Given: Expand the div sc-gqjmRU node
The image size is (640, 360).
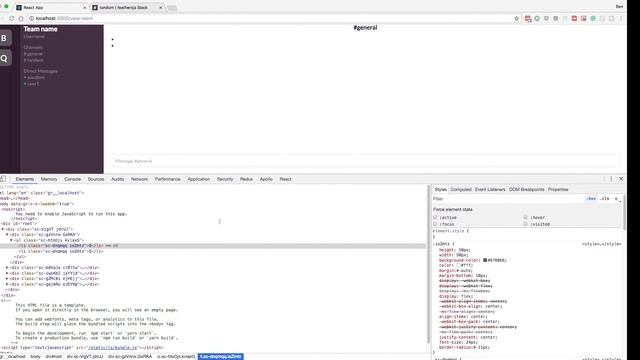Looking at the screenshot, I should point(7,284).
